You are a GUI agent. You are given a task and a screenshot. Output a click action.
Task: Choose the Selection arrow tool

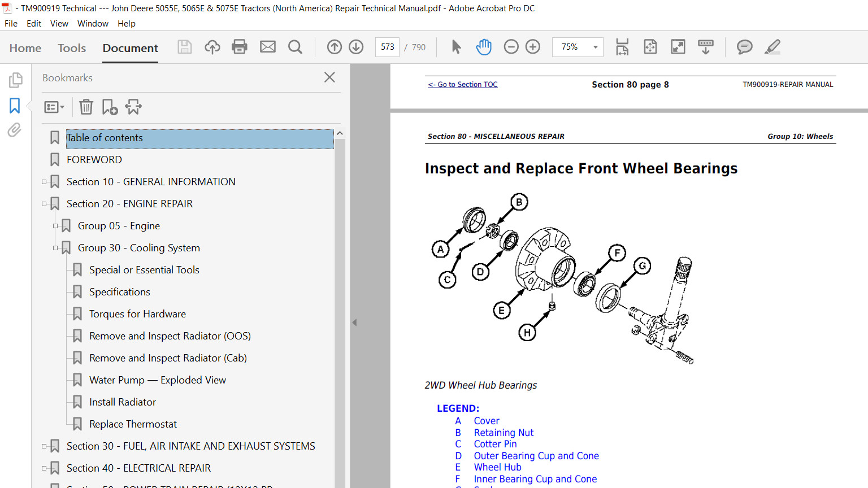tap(456, 47)
